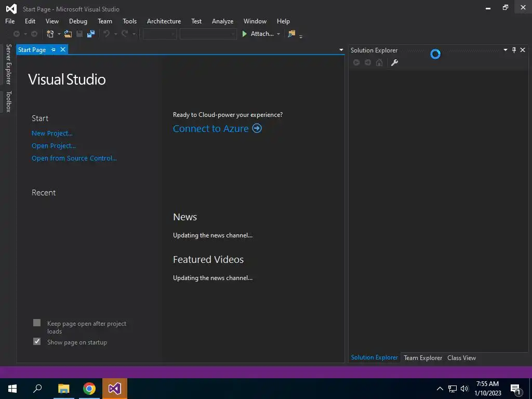Uncheck Show page on startup

point(37,341)
